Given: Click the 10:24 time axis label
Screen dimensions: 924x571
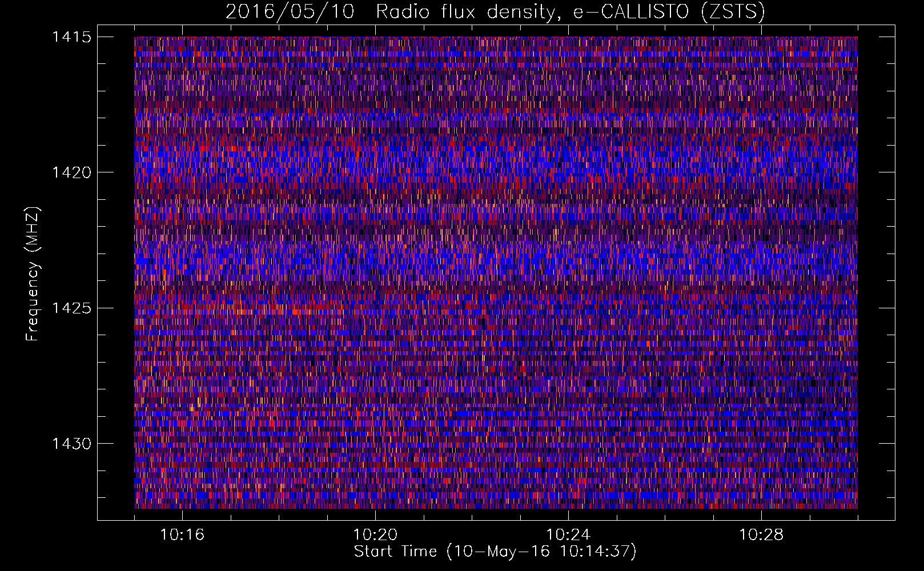Looking at the screenshot, I should (x=568, y=534).
